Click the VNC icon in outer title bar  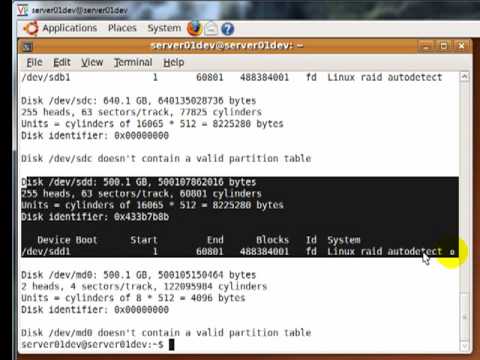pyautogui.click(x=22, y=10)
